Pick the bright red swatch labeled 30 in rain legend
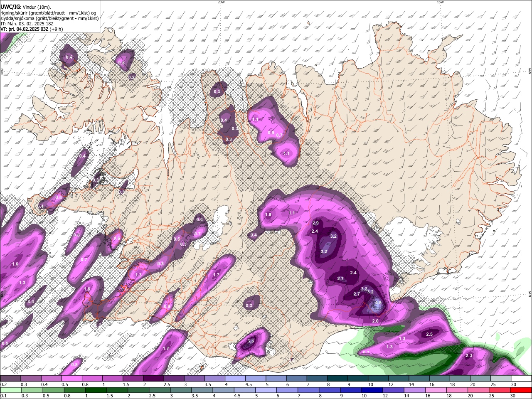 pyautogui.click(x=521, y=390)
